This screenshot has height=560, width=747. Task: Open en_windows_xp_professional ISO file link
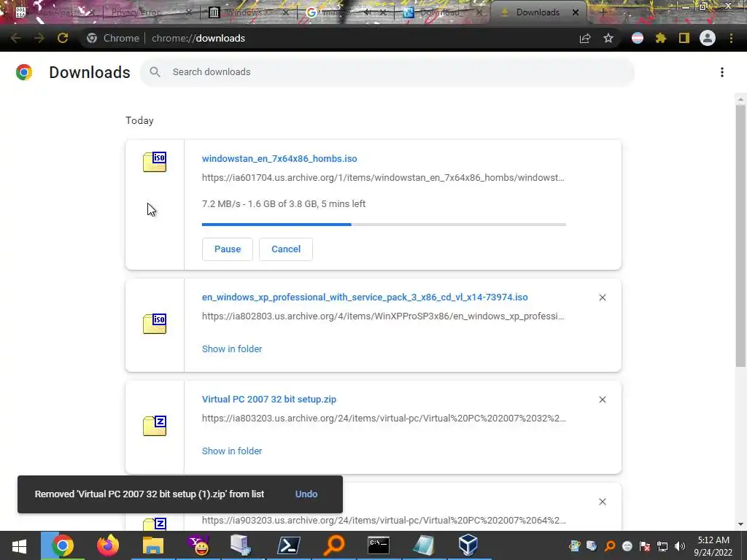[x=365, y=297]
